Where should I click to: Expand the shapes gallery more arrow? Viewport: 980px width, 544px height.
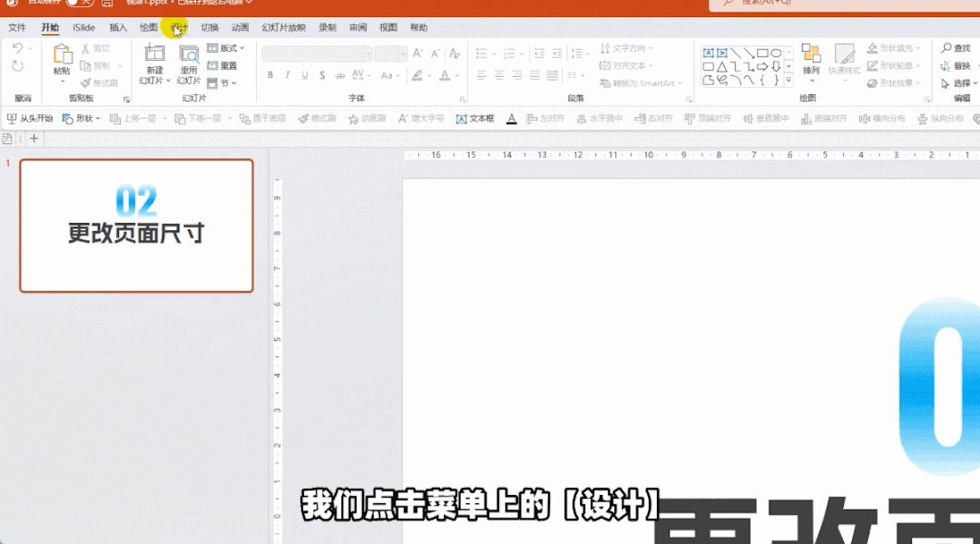(789, 80)
